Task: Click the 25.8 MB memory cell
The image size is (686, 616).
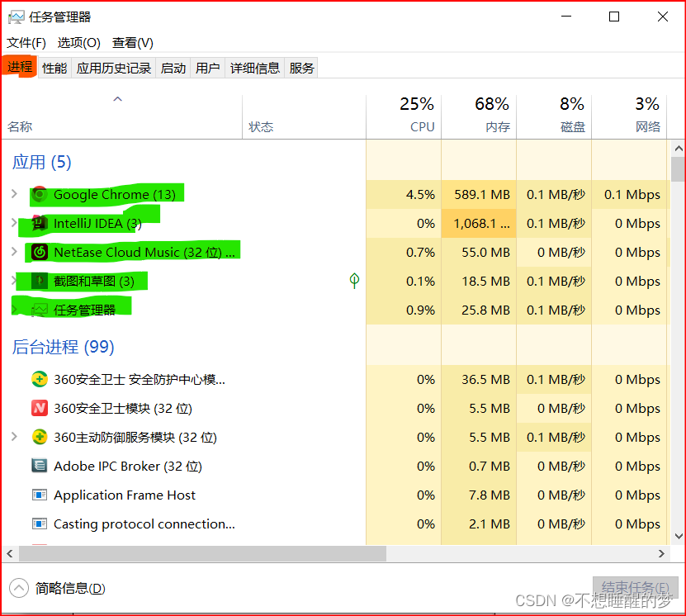Action: pos(479,310)
